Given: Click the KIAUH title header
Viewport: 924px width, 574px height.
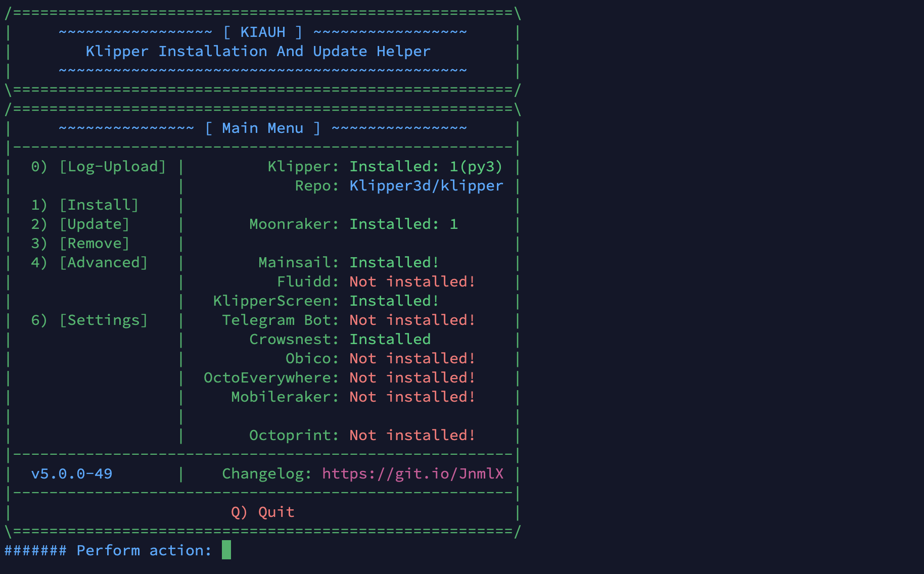Looking at the screenshot, I should point(262,32).
